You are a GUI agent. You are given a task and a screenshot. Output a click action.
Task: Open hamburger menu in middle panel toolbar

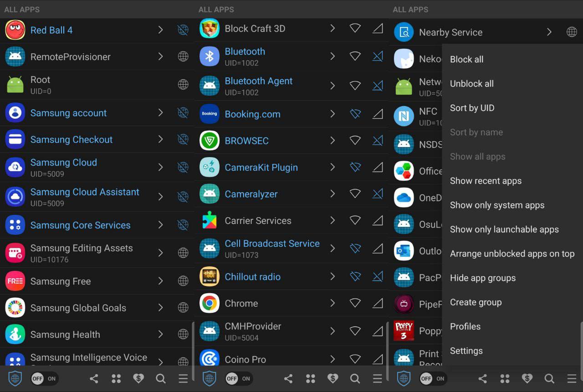(x=378, y=379)
